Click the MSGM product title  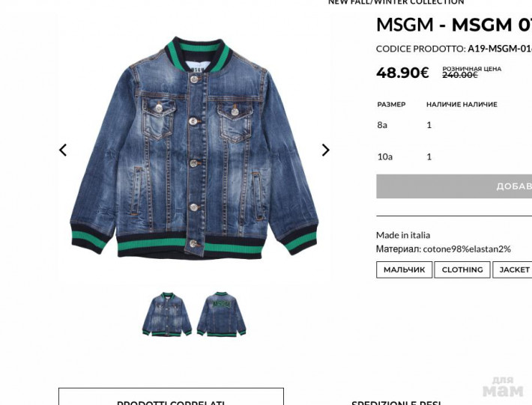(454, 25)
